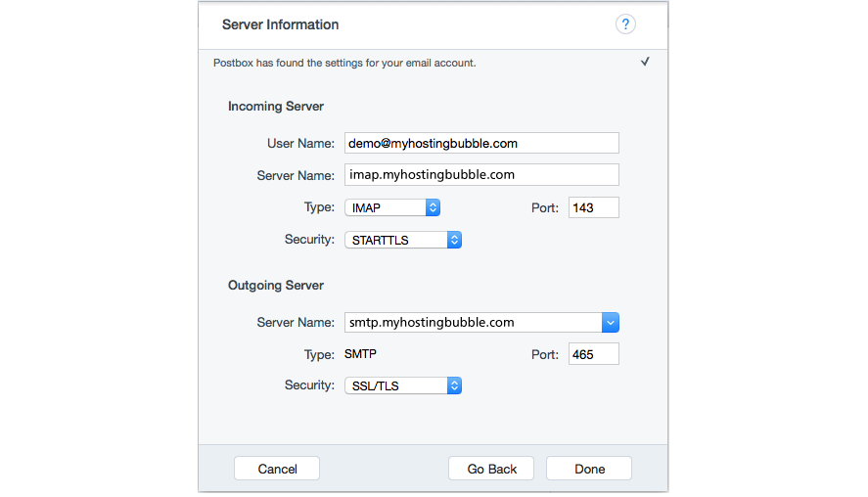Click the Outgoing Server heading
The image size is (868, 497).
tap(276, 286)
